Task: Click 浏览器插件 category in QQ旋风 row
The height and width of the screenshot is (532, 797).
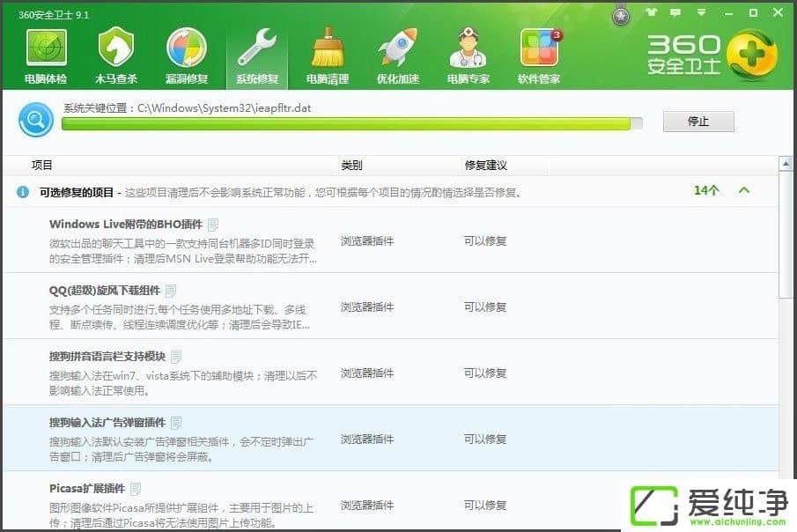Action: pos(367,307)
